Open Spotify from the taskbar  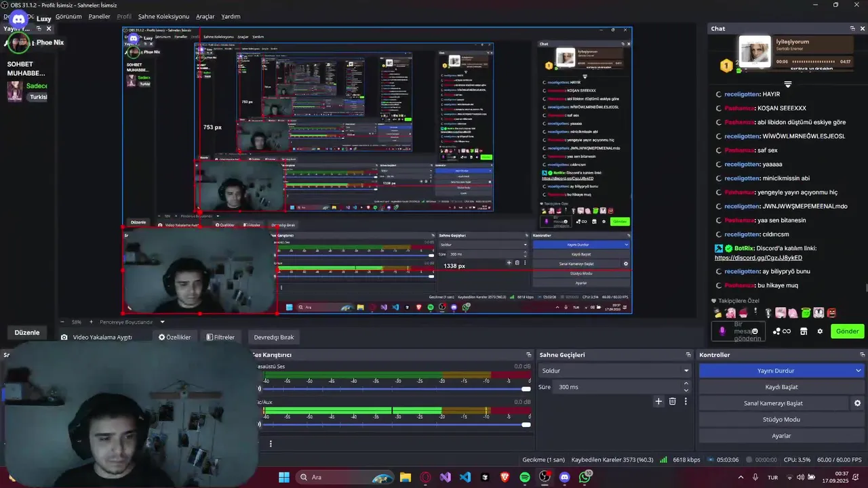click(525, 477)
